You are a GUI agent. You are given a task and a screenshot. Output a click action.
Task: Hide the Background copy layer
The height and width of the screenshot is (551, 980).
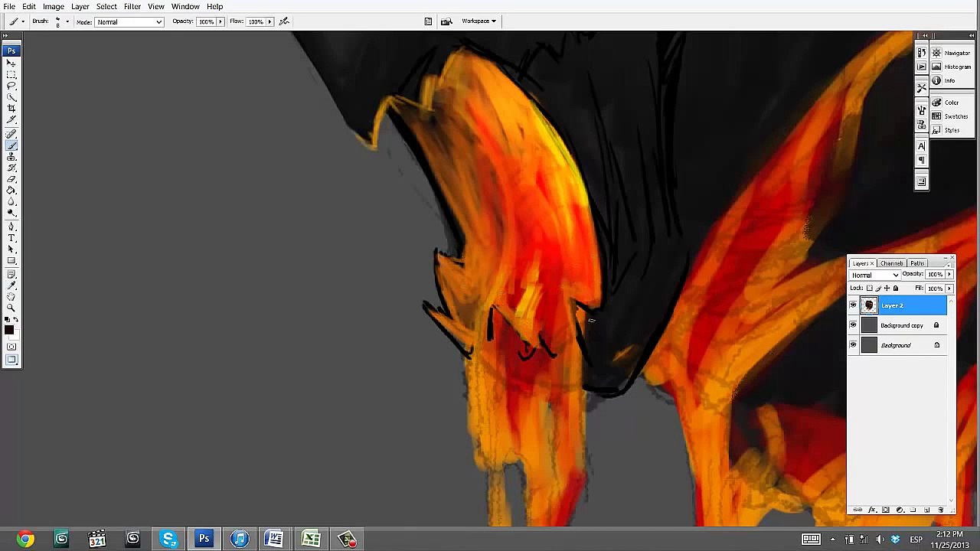click(853, 325)
